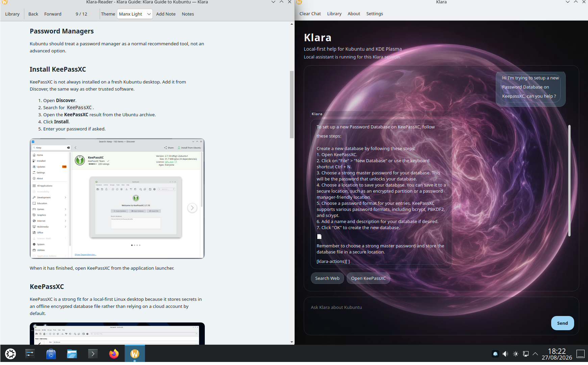Viewport: 588px width, 365px height.
Task: Click the reader scrollbar up arrow
Action: tap(292, 24)
